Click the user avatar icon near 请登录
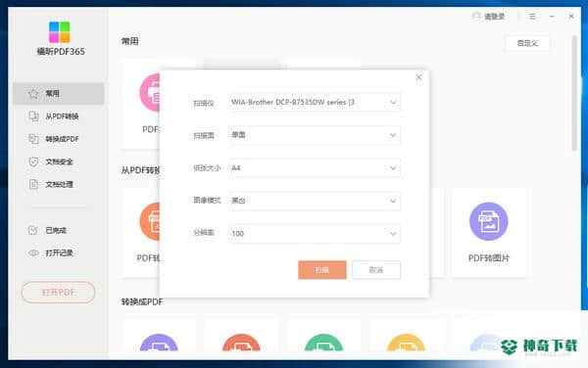 (x=476, y=17)
